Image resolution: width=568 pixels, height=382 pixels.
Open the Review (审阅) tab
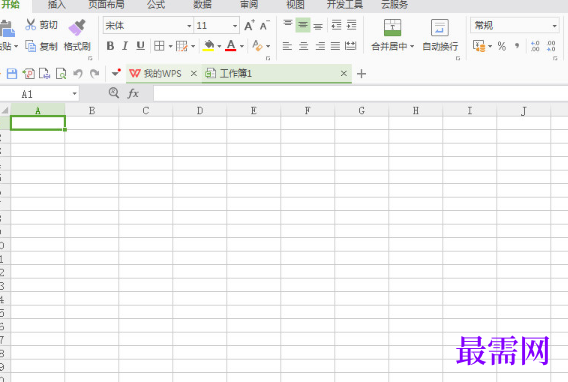coord(249,4)
